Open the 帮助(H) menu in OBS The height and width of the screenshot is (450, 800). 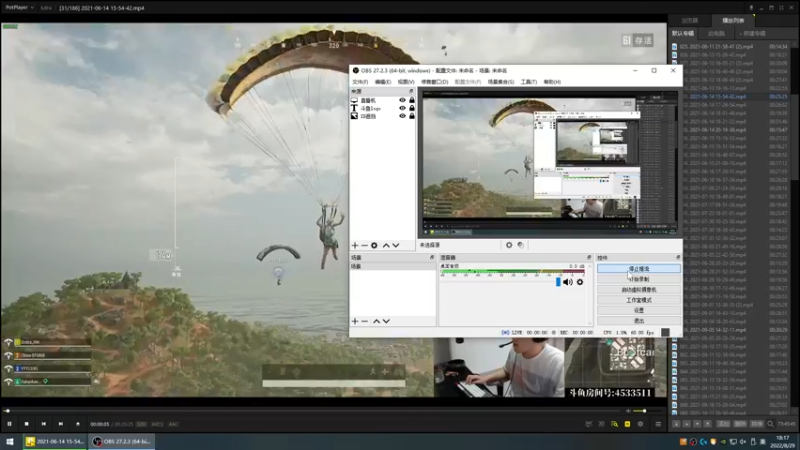point(552,82)
